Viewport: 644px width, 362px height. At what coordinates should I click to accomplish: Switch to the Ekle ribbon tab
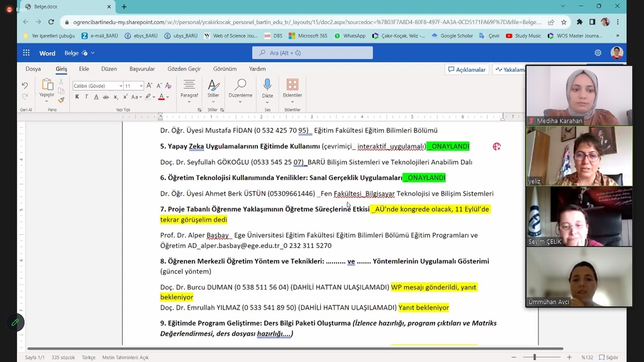tap(84, 69)
